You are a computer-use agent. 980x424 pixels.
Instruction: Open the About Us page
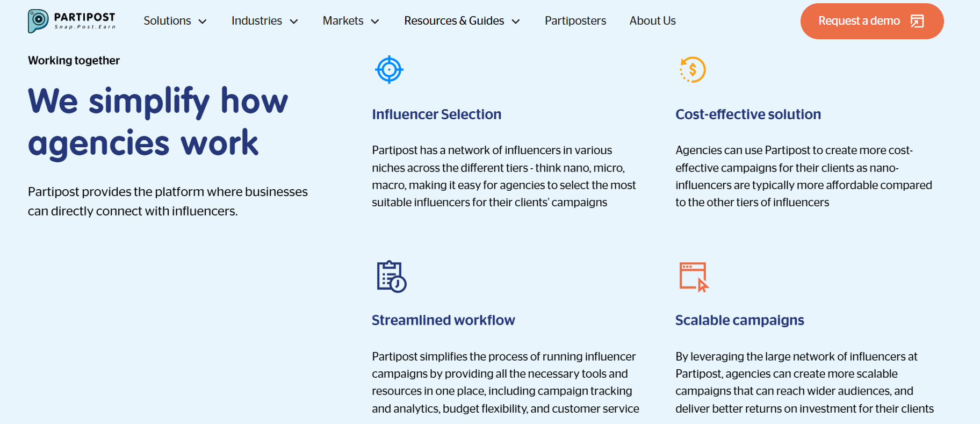(x=652, y=21)
